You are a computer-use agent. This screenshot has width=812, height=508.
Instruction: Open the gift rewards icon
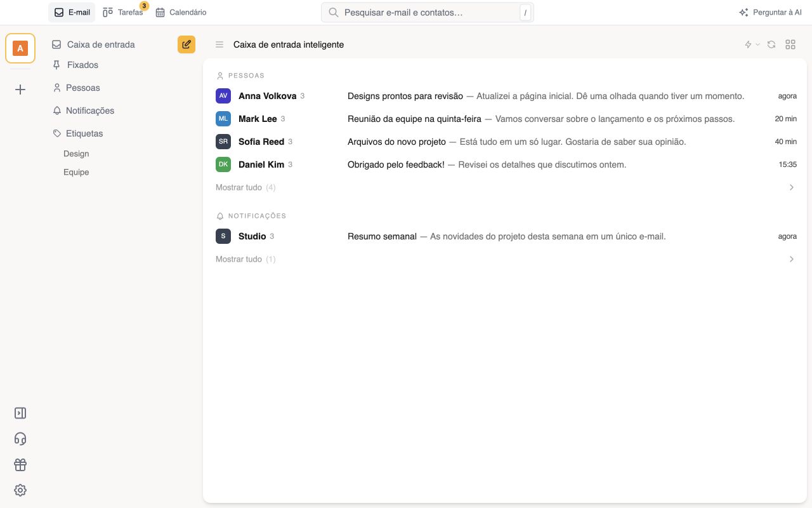(x=20, y=465)
